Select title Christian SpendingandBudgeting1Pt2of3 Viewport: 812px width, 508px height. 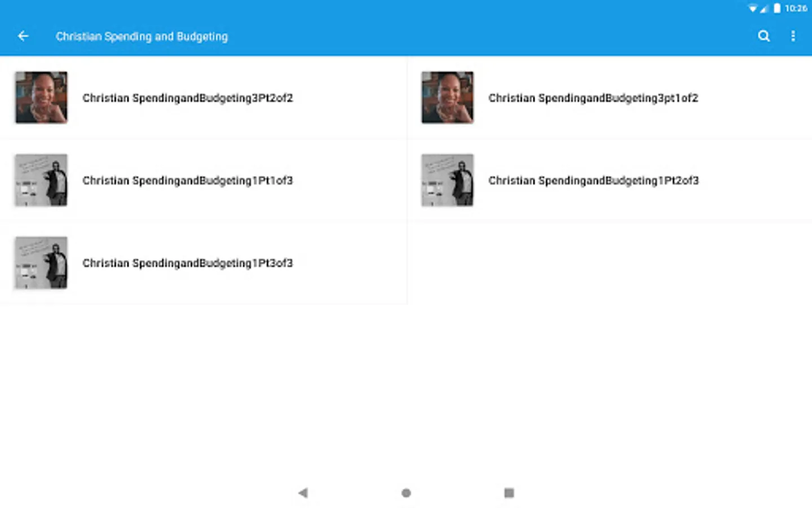593,181
